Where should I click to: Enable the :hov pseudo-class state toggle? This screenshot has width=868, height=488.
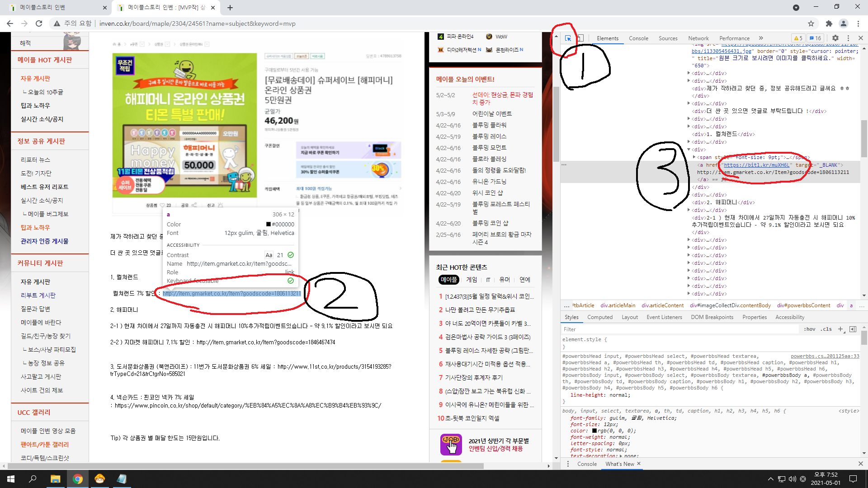pyautogui.click(x=809, y=329)
